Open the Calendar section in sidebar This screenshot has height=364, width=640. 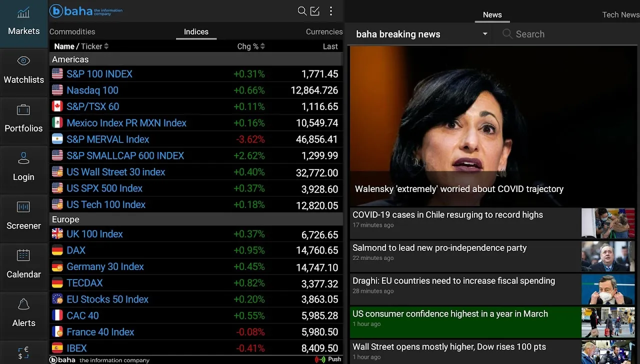[x=23, y=265]
